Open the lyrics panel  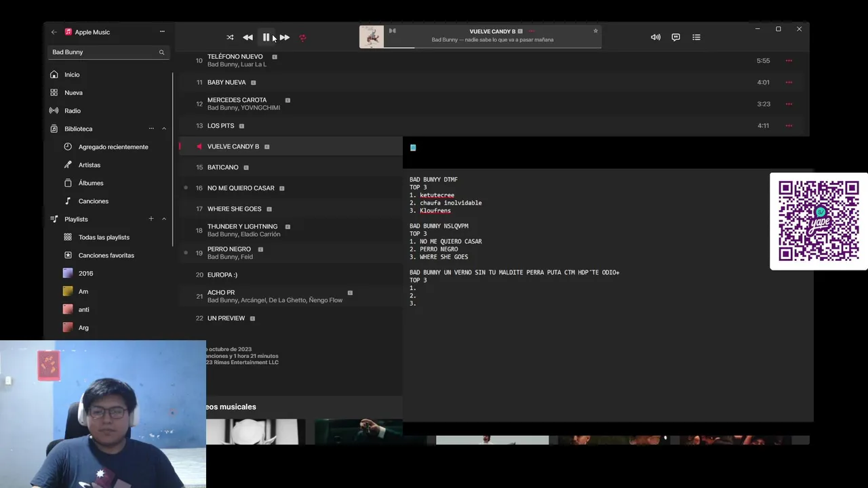coord(675,37)
